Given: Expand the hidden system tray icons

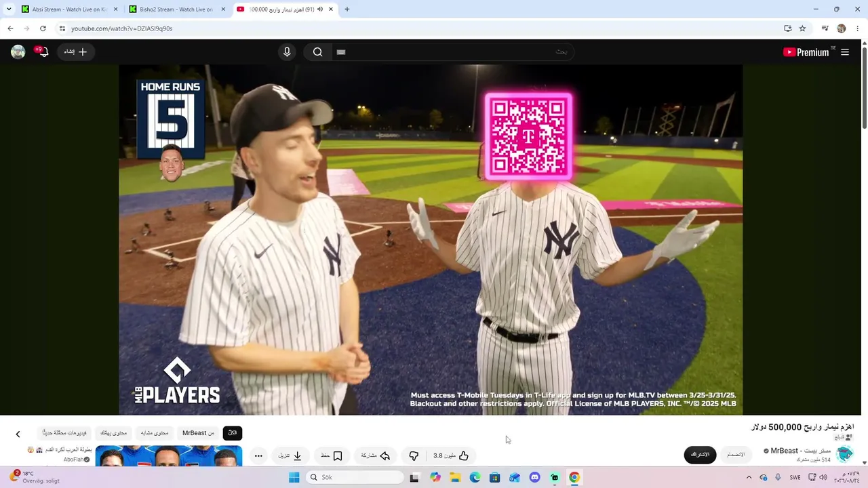Looking at the screenshot, I should [749, 477].
